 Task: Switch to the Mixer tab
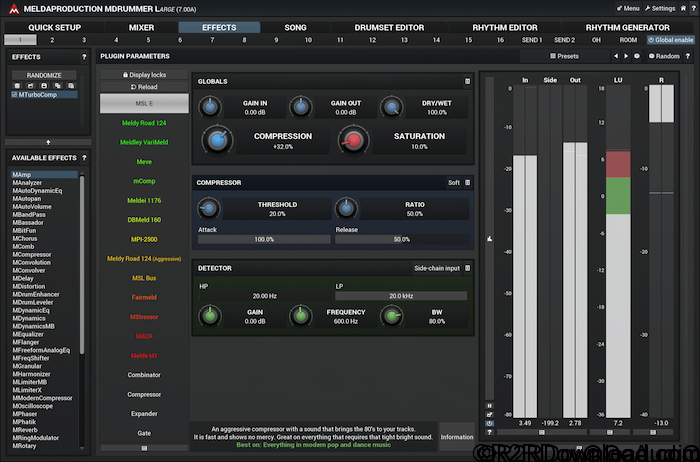click(142, 27)
